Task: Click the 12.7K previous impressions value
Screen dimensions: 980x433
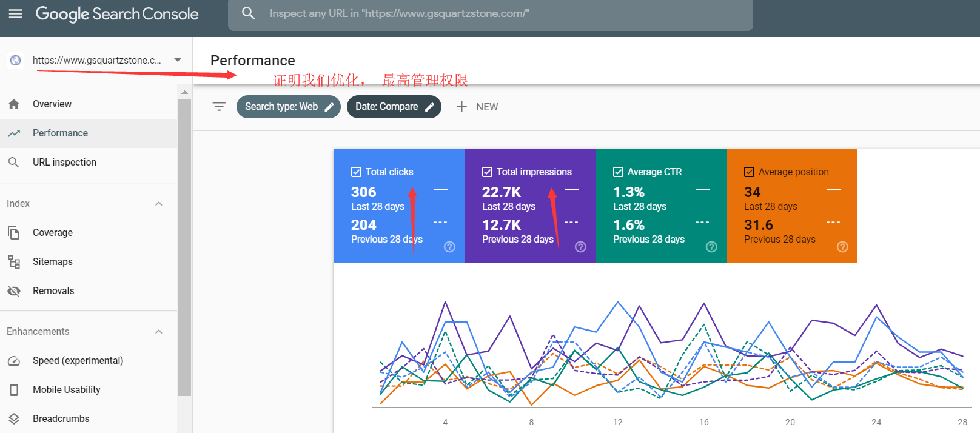Action: (x=502, y=225)
